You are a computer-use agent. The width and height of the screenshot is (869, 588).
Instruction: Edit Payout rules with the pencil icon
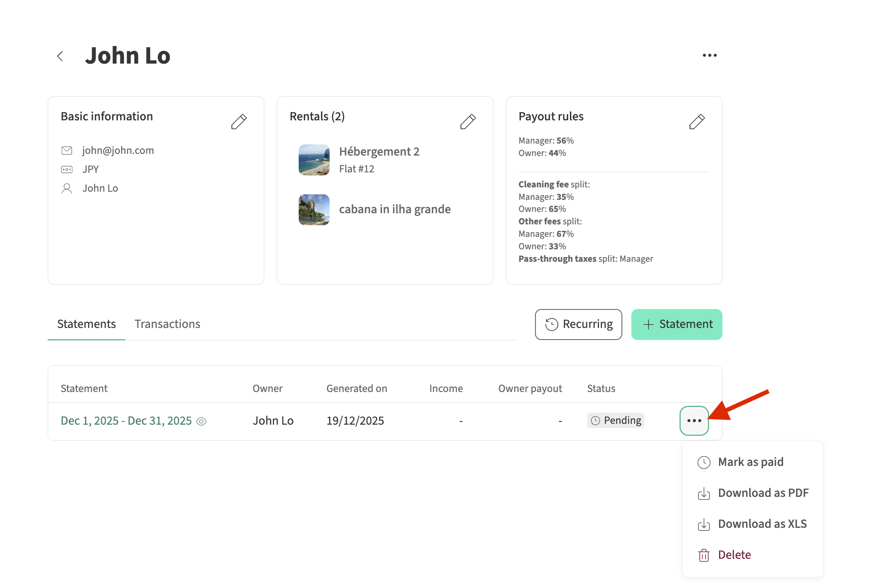[697, 122]
